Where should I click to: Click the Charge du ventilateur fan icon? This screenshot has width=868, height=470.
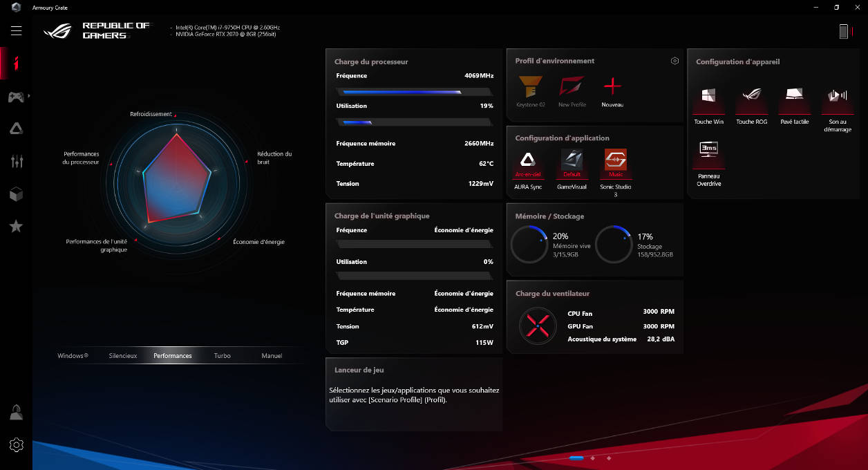(537, 325)
